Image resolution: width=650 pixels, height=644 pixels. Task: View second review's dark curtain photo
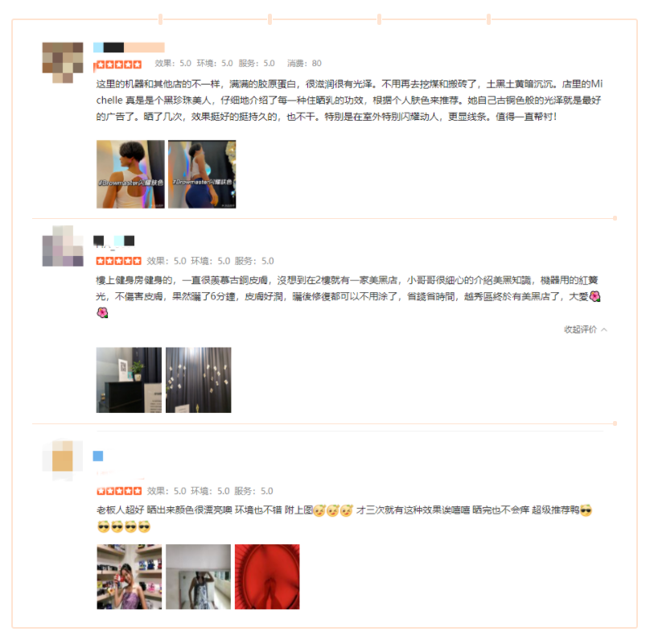(199, 380)
